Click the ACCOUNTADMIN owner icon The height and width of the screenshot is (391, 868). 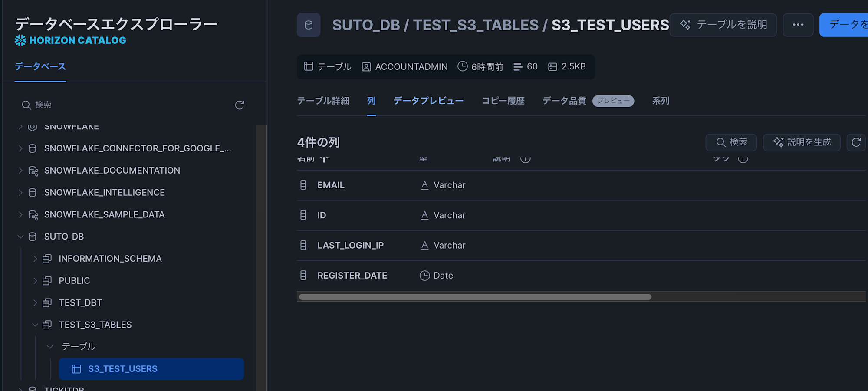pos(366,66)
